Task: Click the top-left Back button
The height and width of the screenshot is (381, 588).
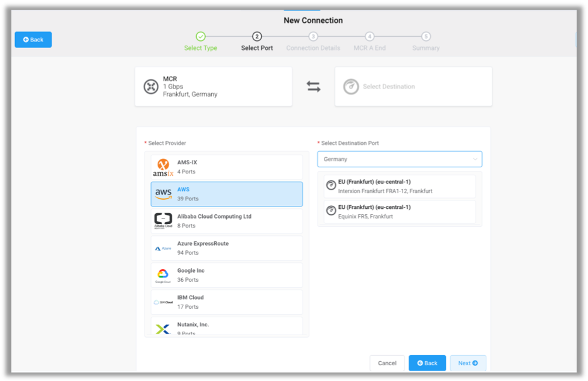Action: [32, 39]
